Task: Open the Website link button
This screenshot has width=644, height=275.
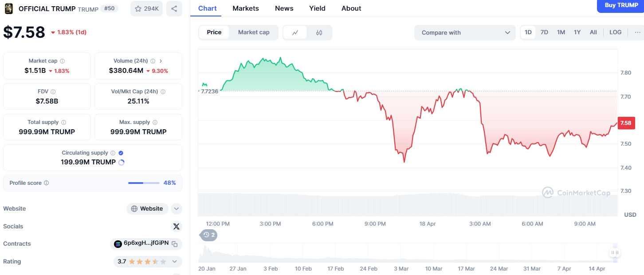Action: click(148, 208)
